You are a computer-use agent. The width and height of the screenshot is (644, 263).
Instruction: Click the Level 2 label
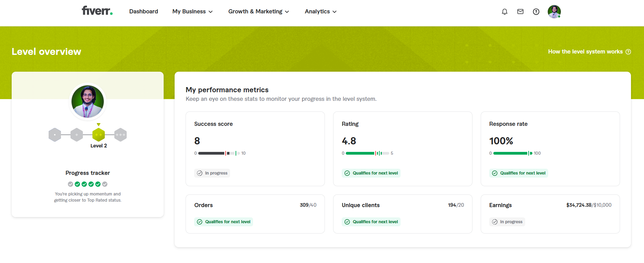pyautogui.click(x=99, y=146)
